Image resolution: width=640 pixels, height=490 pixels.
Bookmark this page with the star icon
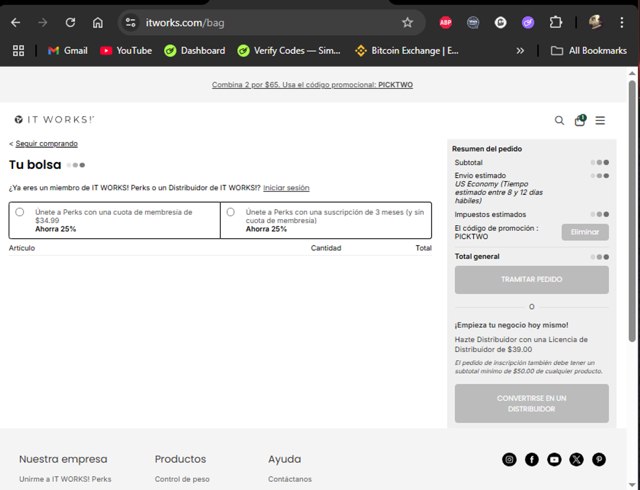(x=407, y=22)
